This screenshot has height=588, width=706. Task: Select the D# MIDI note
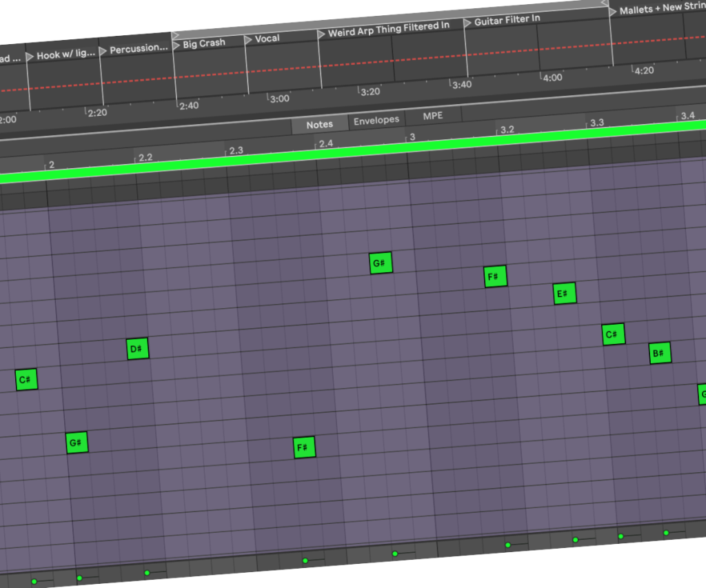point(137,349)
